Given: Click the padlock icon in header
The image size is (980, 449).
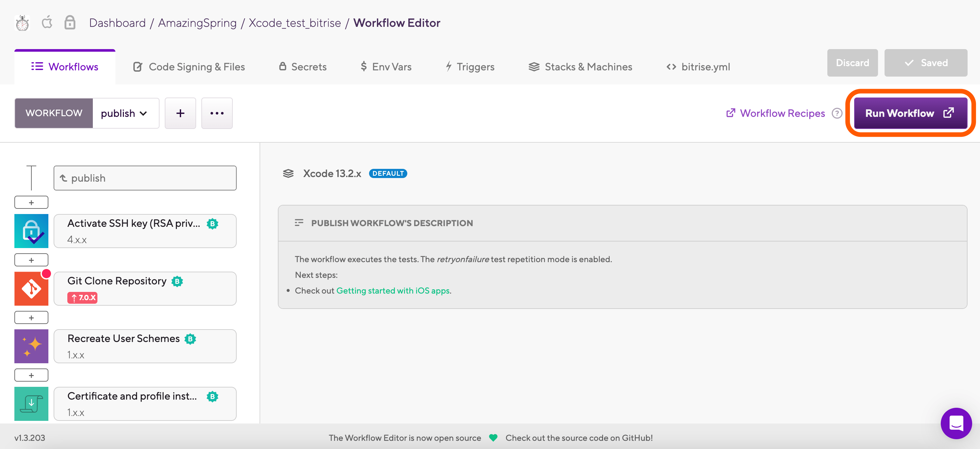Looking at the screenshot, I should [70, 23].
